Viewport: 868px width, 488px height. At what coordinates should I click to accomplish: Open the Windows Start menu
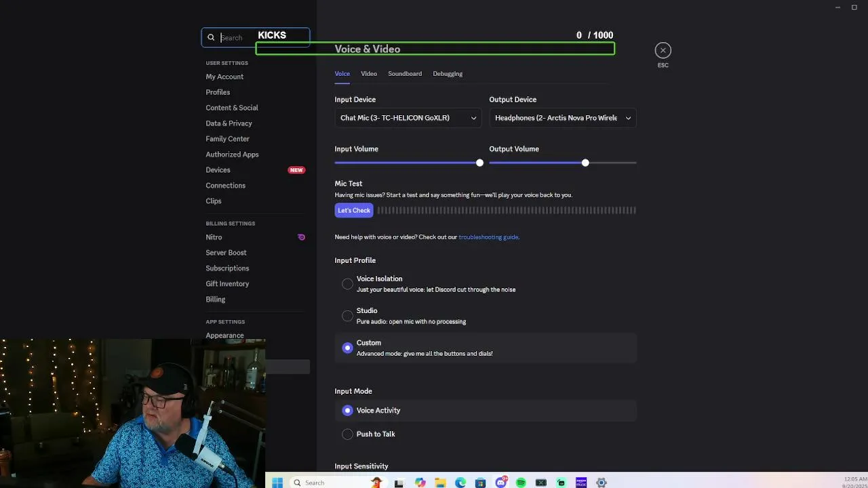click(x=277, y=483)
